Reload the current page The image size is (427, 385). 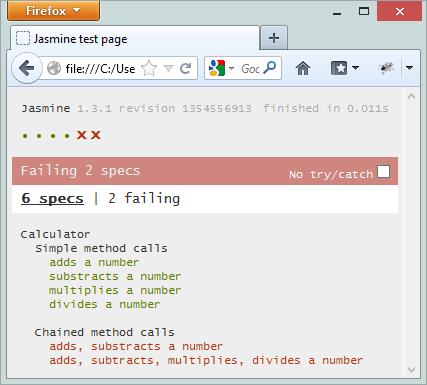(x=185, y=69)
